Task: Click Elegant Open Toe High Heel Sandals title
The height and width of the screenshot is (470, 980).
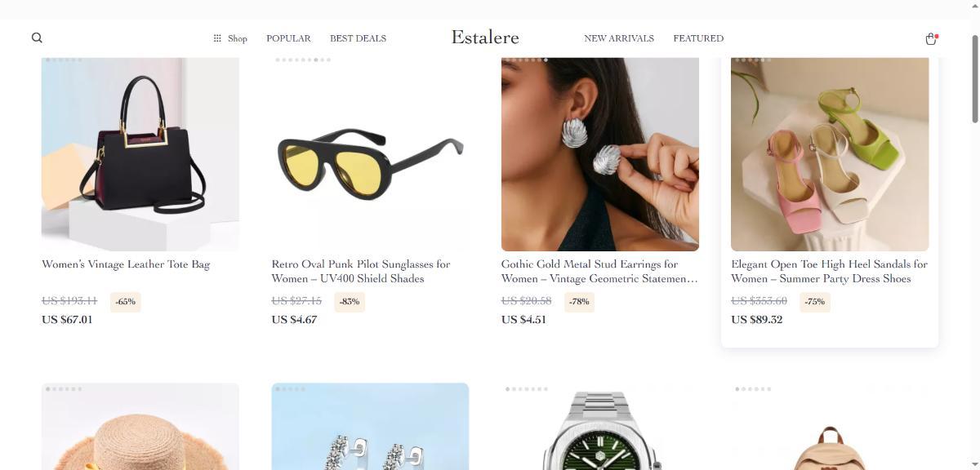Action: [x=829, y=271]
